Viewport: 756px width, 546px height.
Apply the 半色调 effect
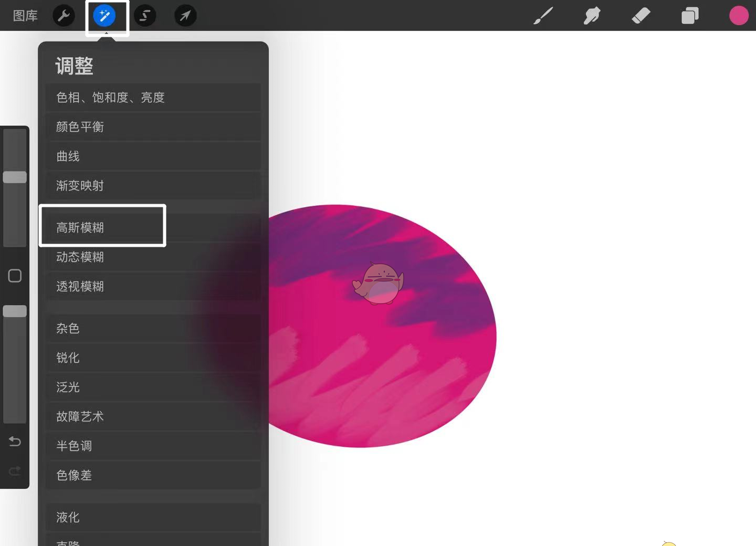(x=153, y=446)
